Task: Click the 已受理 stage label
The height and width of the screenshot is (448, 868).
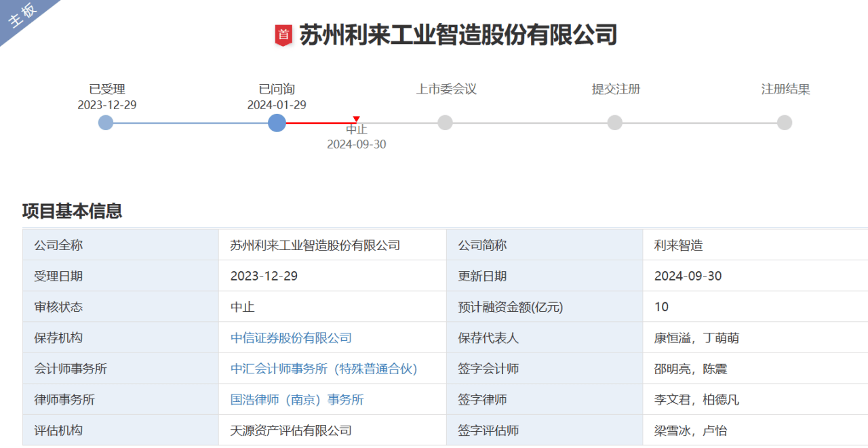Action: [x=107, y=89]
